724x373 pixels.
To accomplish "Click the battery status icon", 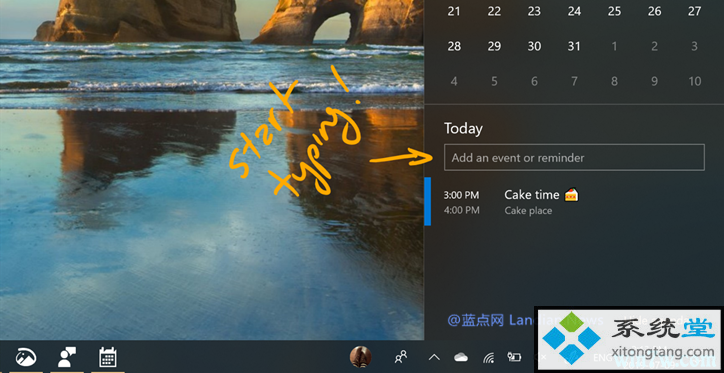I will 514,357.
